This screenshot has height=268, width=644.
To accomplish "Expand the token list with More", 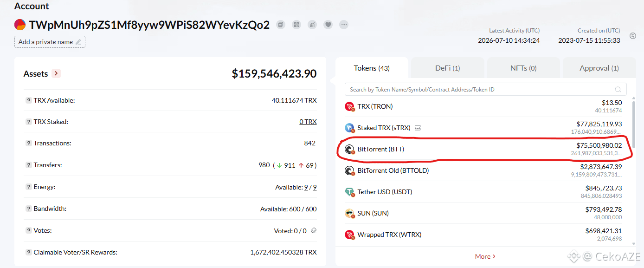I will pyautogui.click(x=485, y=256).
